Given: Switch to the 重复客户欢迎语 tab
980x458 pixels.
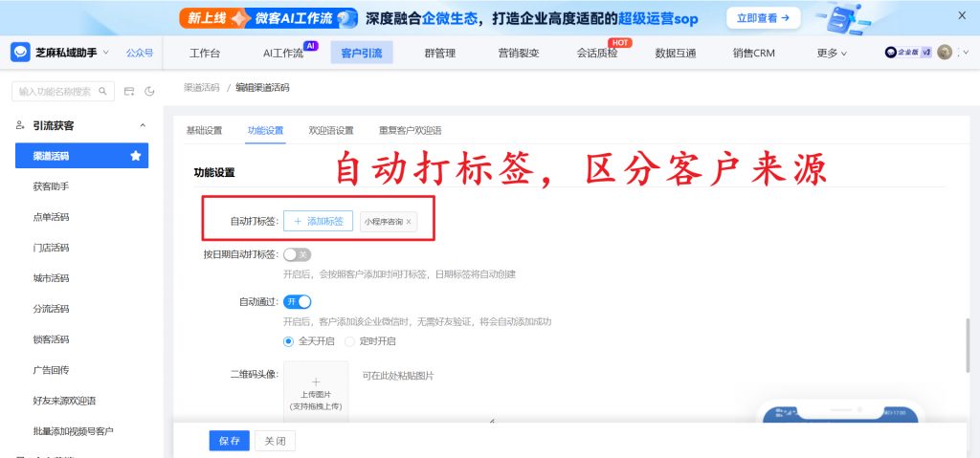Looking at the screenshot, I should click(410, 131).
